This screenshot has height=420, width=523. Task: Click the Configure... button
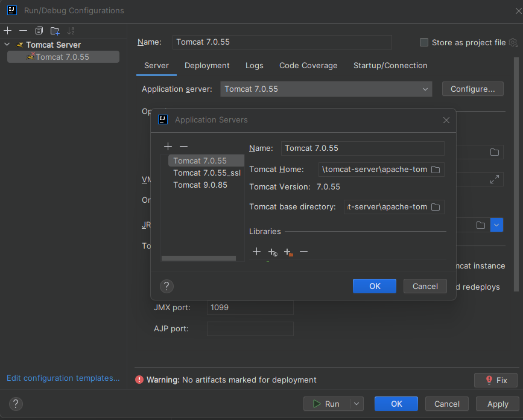point(472,89)
